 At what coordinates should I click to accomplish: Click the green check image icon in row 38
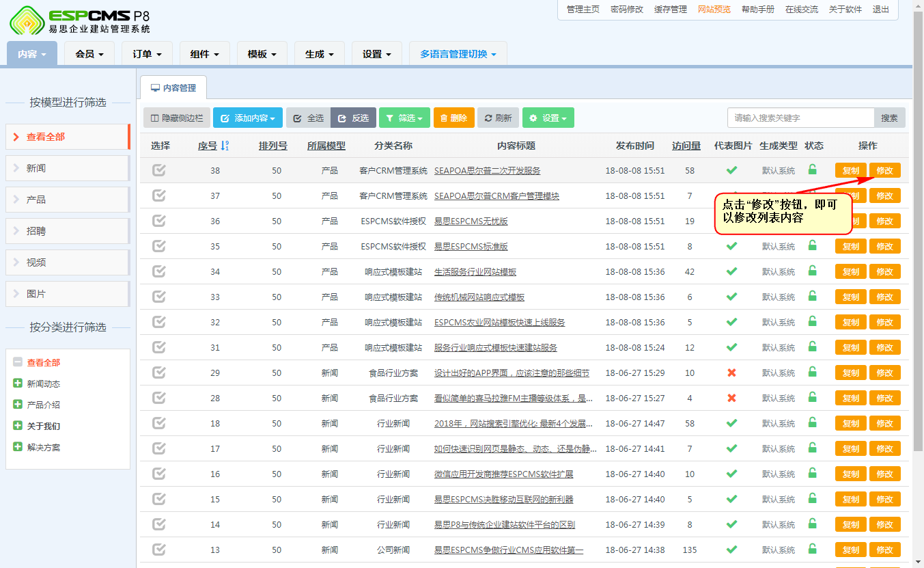pyautogui.click(x=731, y=170)
